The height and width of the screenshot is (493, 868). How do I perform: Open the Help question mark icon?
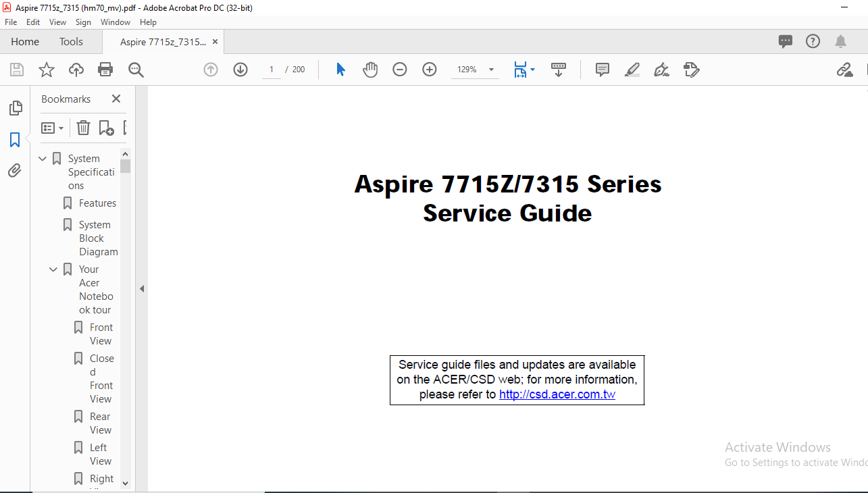tap(813, 41)
